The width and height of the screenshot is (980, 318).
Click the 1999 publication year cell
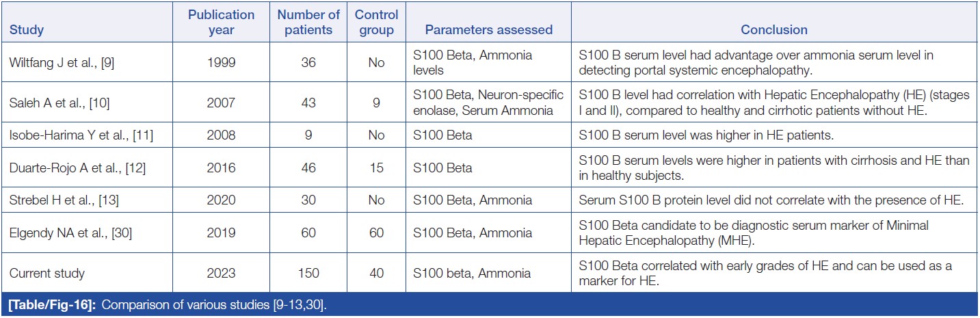click(221, 63)
